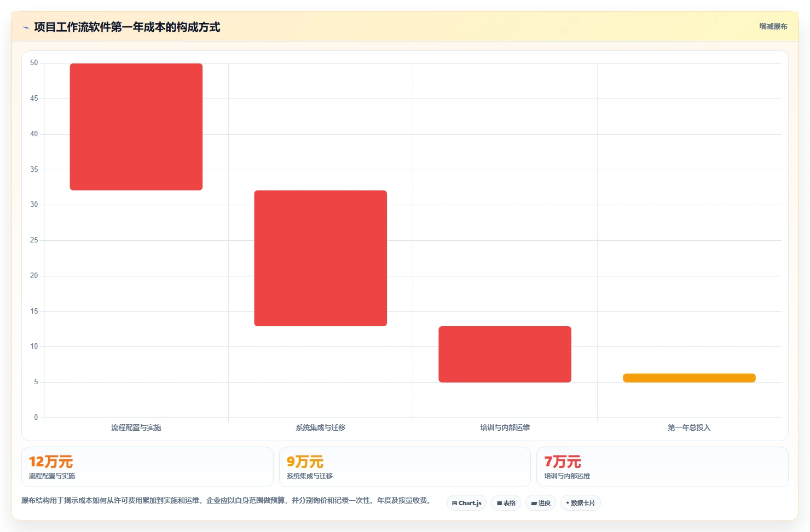This screenshot has height=532, width=810.
Task: Click the chart title 项目工作流软件第一年成本的构成方式
Action: coord(127,27)
